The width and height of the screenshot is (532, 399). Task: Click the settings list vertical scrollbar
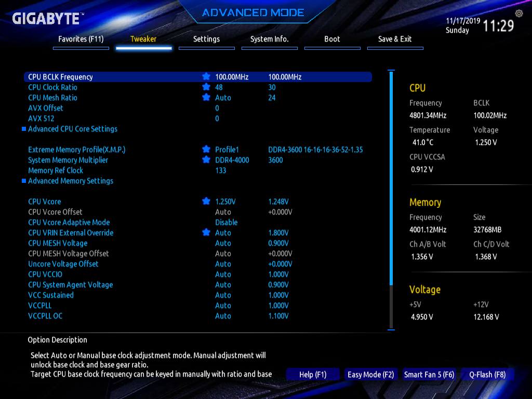[x=391, y=200]
